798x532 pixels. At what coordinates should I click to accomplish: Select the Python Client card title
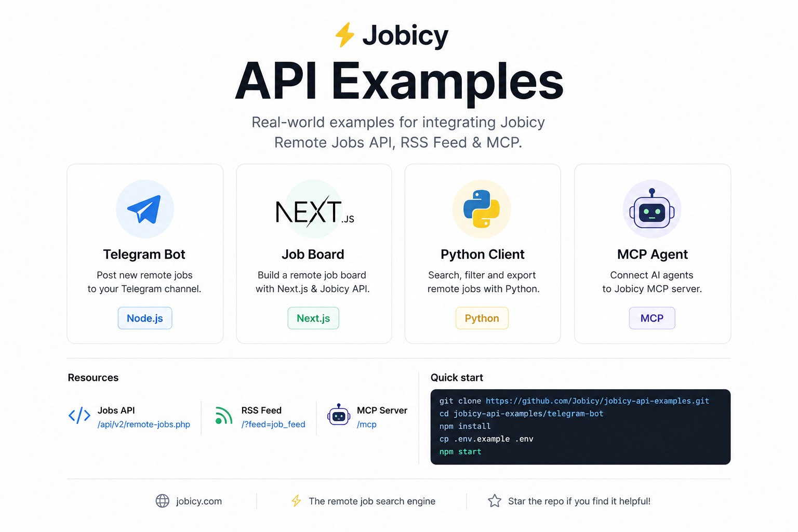click(483, 254)
